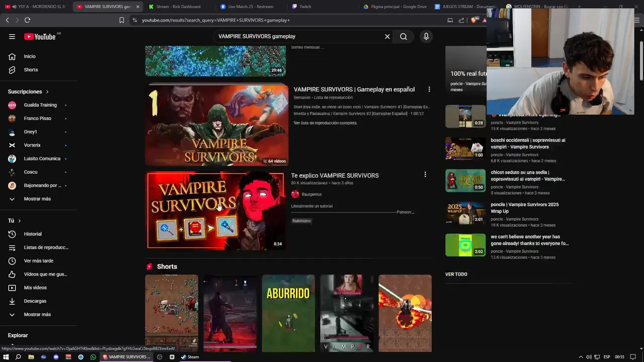Switch to YSY A - MORDIENDO EL B tab
Image resolution: width=644 pixels, height=362 pixels.
(36, 7)
